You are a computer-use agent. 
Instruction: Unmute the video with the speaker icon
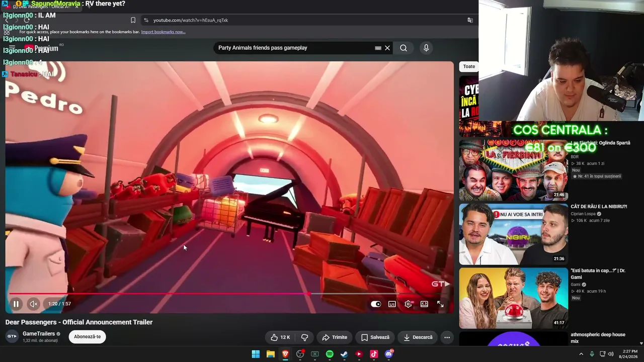pos(33,304)
